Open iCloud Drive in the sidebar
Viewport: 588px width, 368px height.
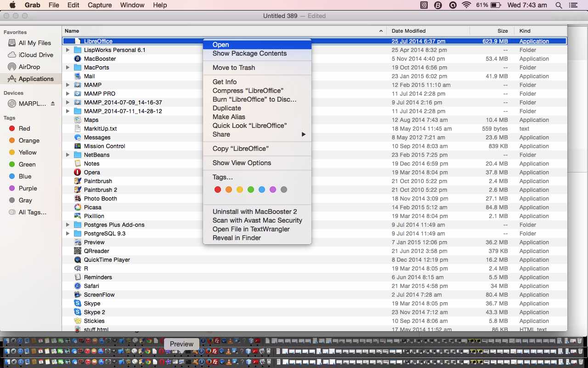pos(30,55)
